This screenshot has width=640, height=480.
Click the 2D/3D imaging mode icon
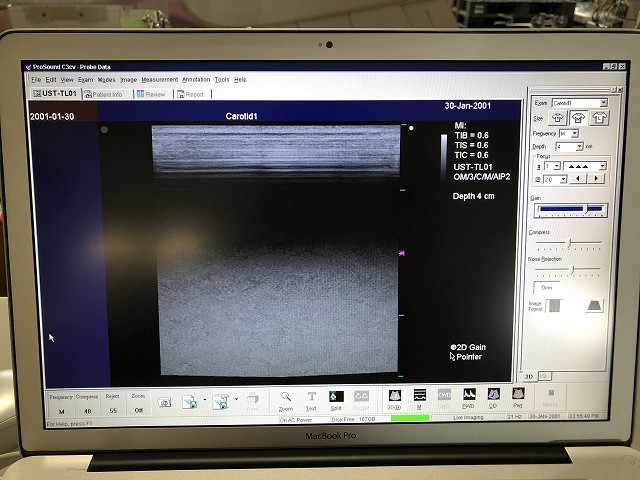coord(394,400)
